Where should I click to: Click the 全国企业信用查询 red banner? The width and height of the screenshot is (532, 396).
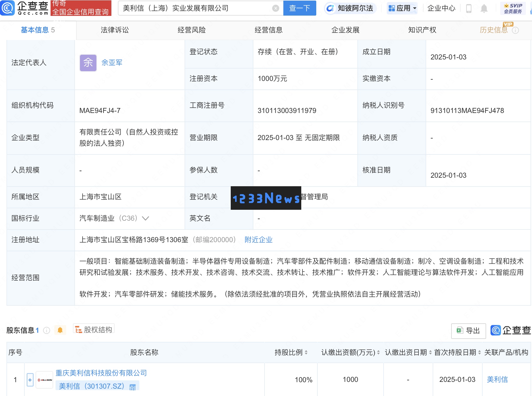pyautogui.click(x=81, y=8)
